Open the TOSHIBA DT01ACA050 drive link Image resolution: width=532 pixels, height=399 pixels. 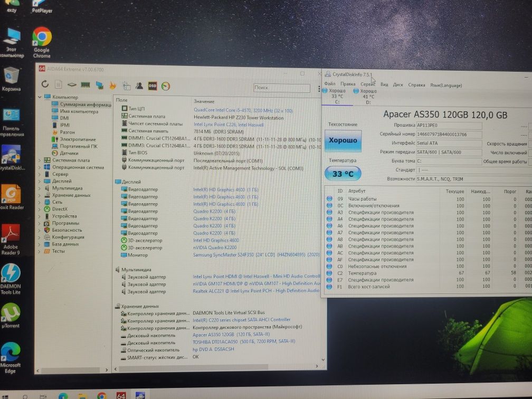244,341
